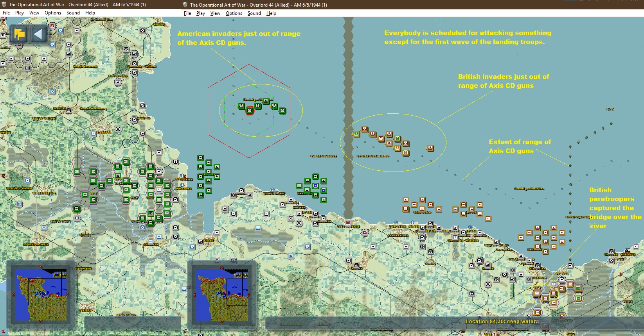Click the 'Location 84,30: deep water' status bar

(x=502, y=322)
